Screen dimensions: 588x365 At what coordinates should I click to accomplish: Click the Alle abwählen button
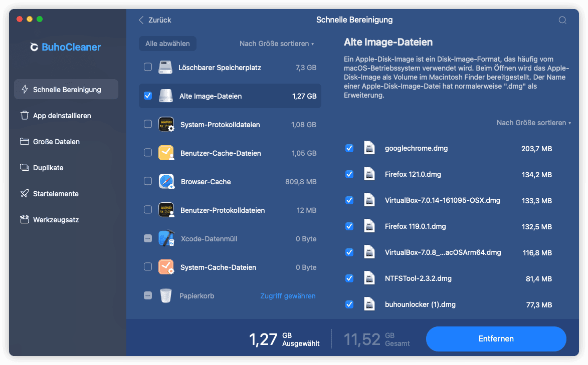167,44
